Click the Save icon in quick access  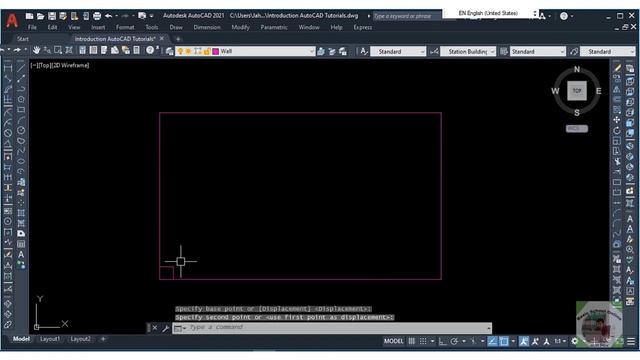click(52, 16)
